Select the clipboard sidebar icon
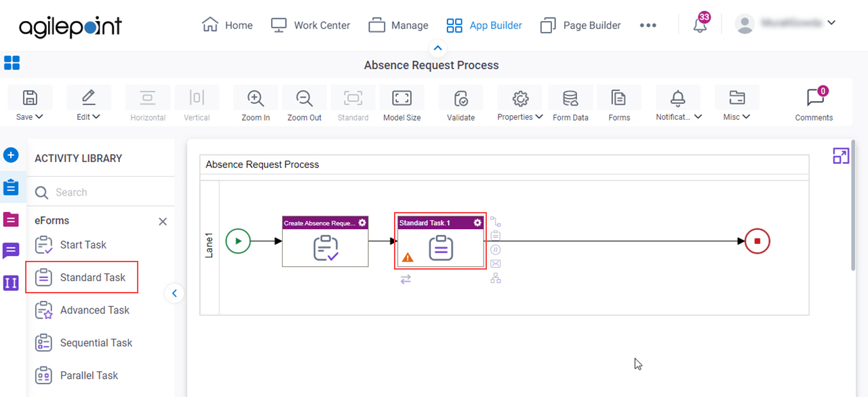 click(x=11, y=187)
